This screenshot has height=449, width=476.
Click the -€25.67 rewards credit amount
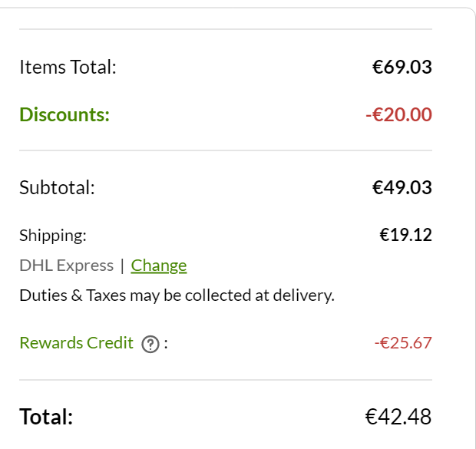pyautogui.click(x=403, y=343)
